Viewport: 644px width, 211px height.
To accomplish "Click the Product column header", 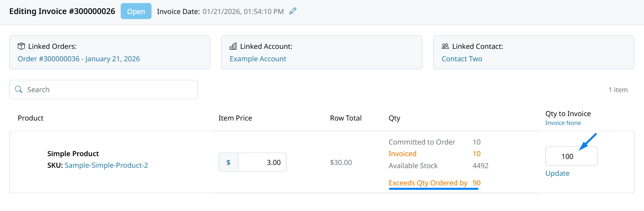I will (31, 118).
